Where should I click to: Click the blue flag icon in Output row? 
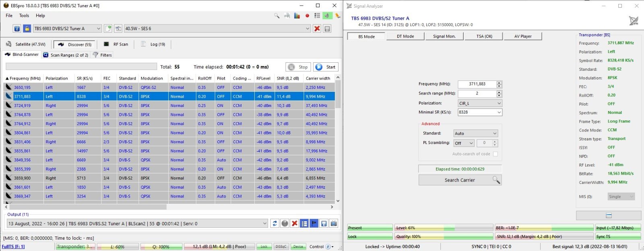[x=314, y=224]
